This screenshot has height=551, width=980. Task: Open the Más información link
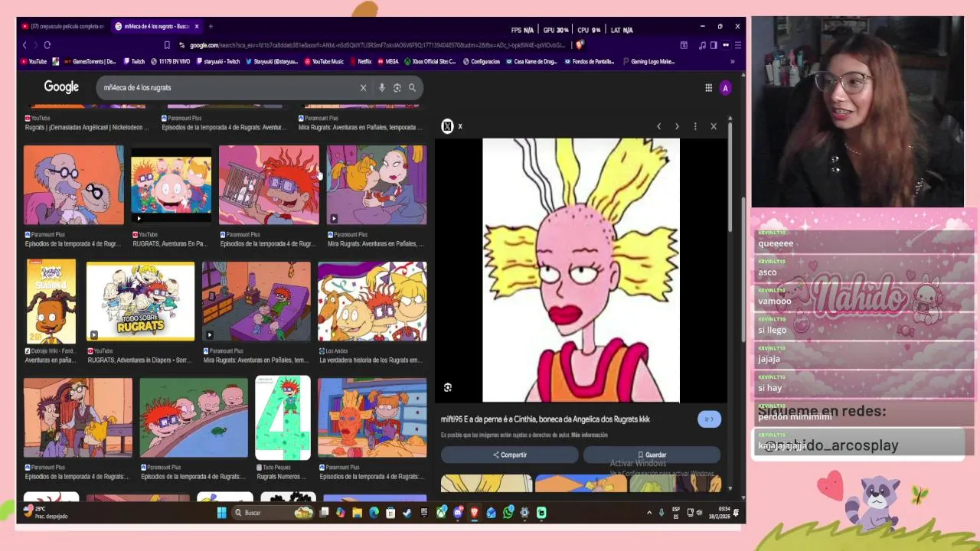point(590,435)
